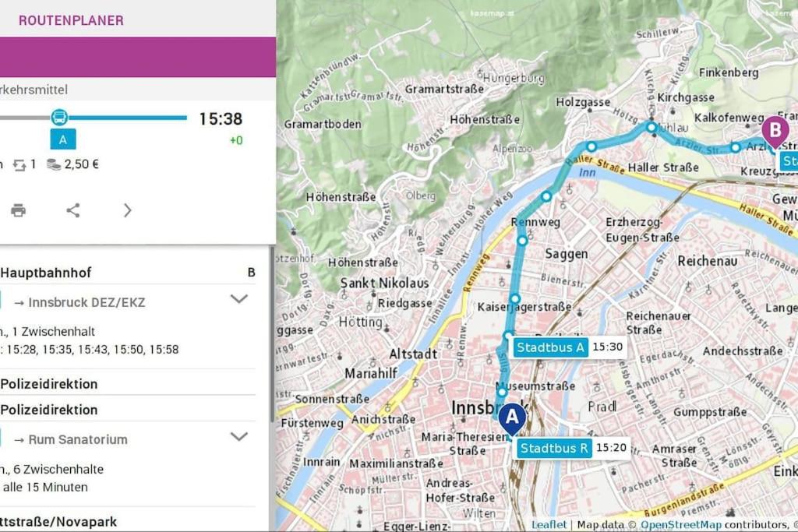This screenshot has height=532, width=798.
Task: Expand the Rum Sanatorium leg details
Action: [x=238, y=436]
